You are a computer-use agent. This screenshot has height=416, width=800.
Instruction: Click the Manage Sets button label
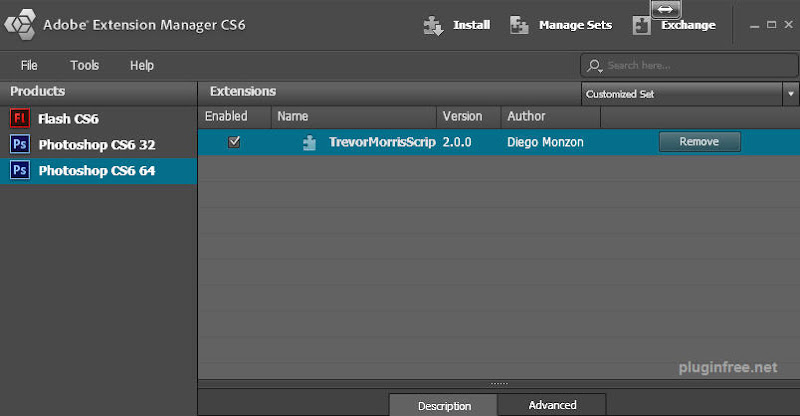coord(576,25)
